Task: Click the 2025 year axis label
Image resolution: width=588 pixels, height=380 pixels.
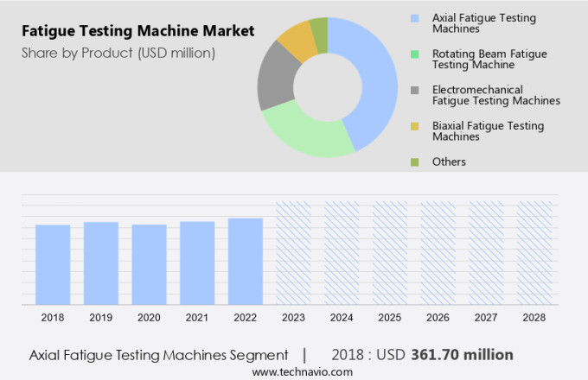Action: [389, 318]
